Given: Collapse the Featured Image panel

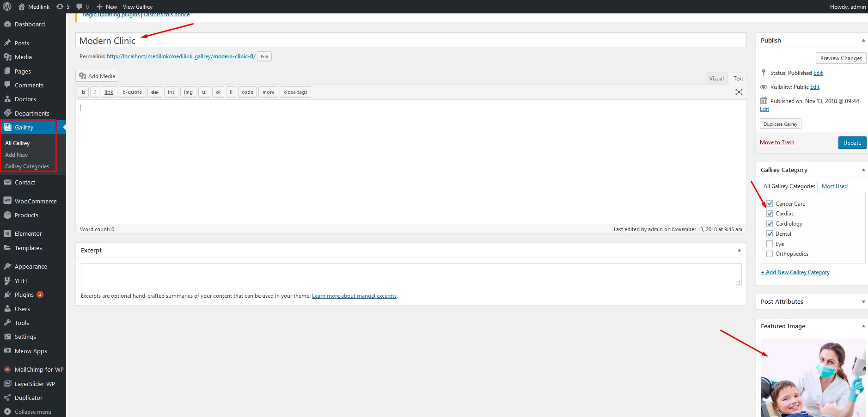Looking at the screenshot, I should click(863, 326).
